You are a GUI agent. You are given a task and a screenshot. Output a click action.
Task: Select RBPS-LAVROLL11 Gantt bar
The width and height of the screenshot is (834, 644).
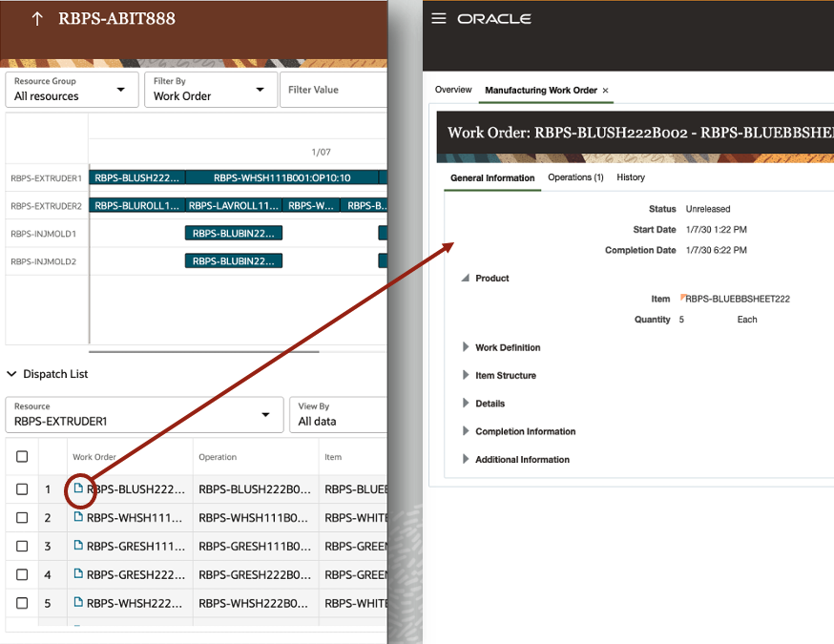coord(234,205)
